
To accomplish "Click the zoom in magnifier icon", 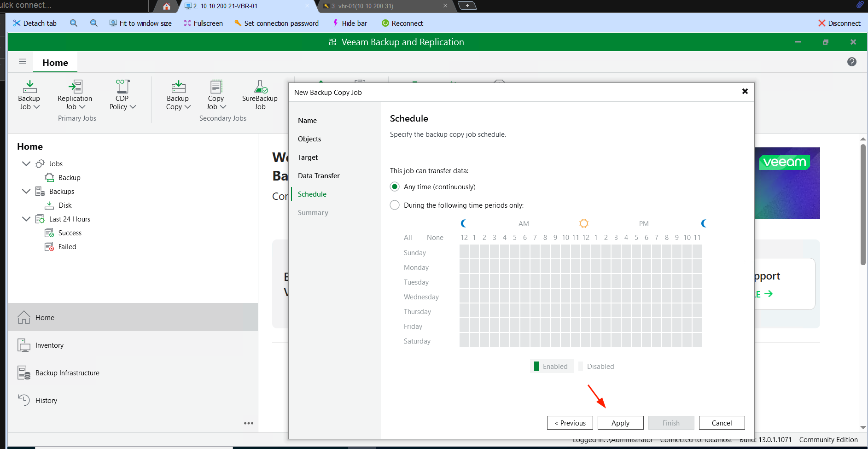I will pos(74,23).
